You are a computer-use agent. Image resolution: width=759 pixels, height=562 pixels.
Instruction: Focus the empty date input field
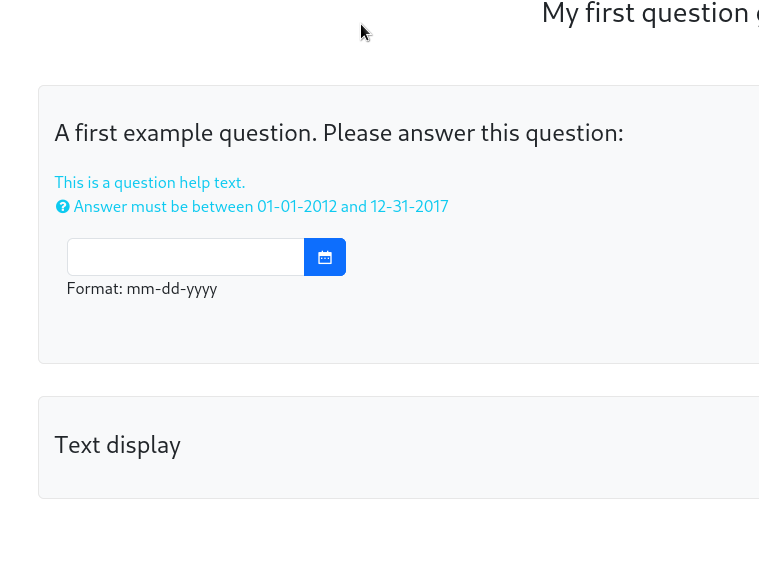pyautogui.click(x=186, y=257)
